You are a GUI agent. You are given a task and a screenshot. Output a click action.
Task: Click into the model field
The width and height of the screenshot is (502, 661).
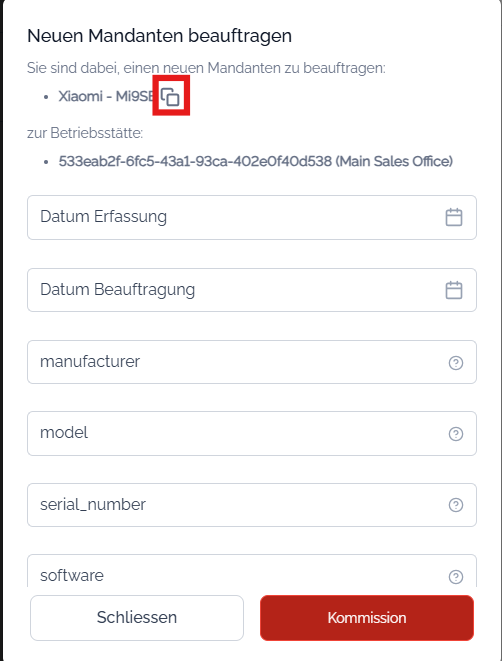(252, 433)
